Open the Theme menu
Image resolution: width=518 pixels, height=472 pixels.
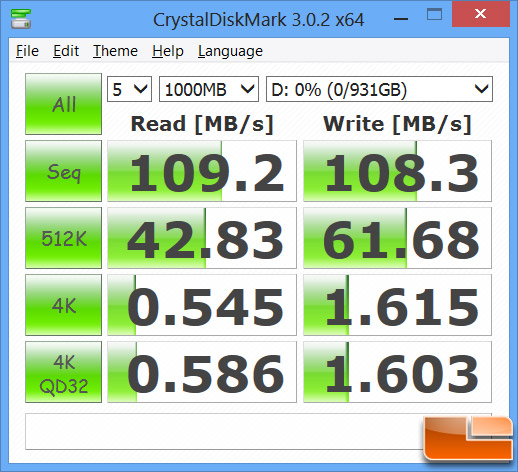(x=115, y=51)
